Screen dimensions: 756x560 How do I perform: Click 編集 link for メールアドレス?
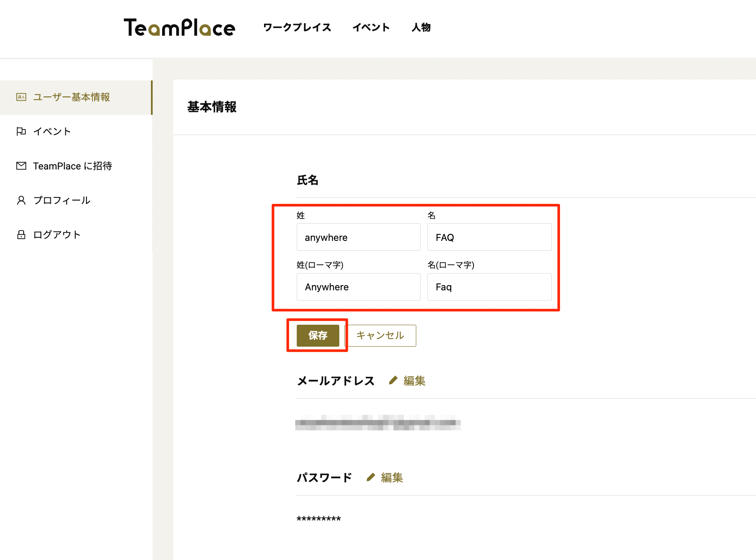pos(414,381)
